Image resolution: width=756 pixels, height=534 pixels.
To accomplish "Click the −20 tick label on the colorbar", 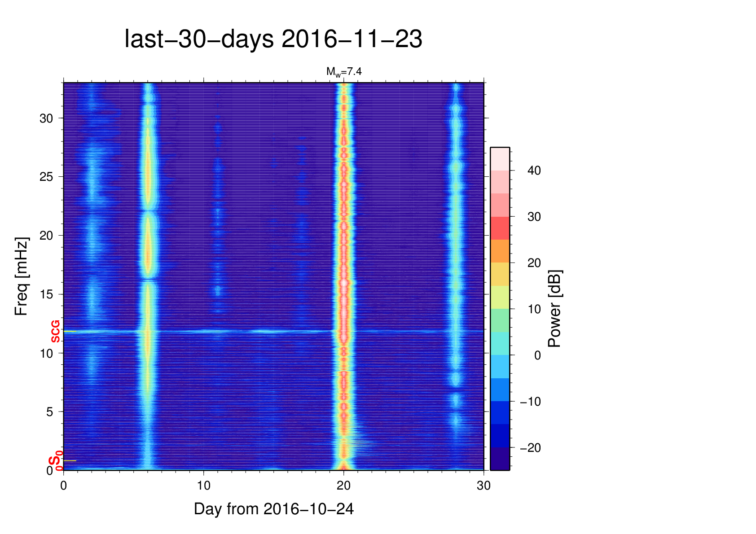I will point(530,448).
